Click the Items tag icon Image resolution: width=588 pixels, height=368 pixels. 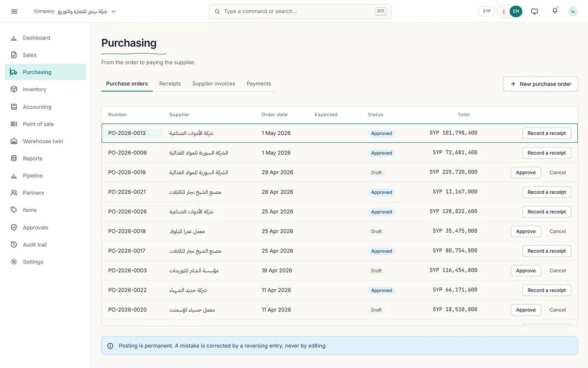pyautogui.click(x=14, y=210)
